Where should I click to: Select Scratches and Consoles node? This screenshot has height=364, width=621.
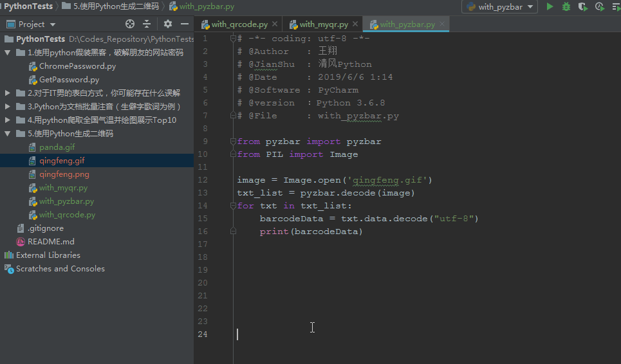(x=60, y=268)
